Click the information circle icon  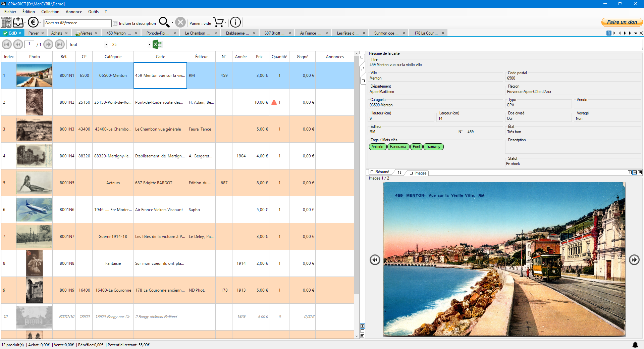235,22
